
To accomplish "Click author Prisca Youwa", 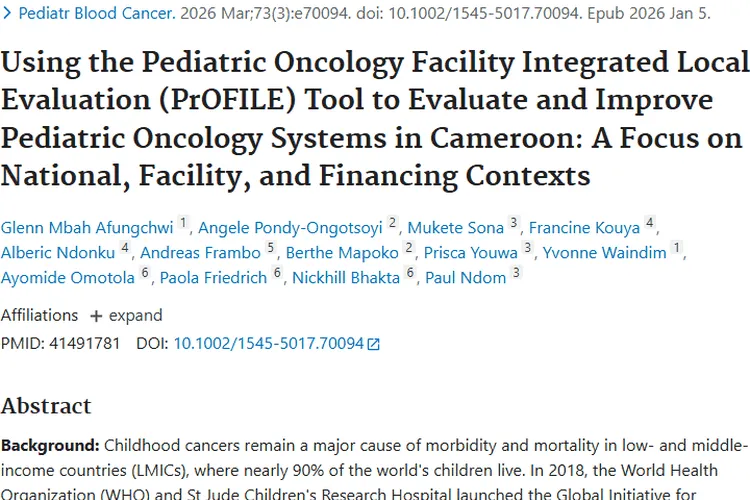I will 471,252.
